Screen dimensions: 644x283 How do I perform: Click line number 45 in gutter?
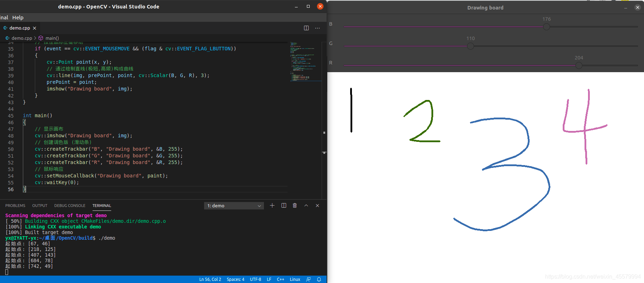(x=11, y=116)
